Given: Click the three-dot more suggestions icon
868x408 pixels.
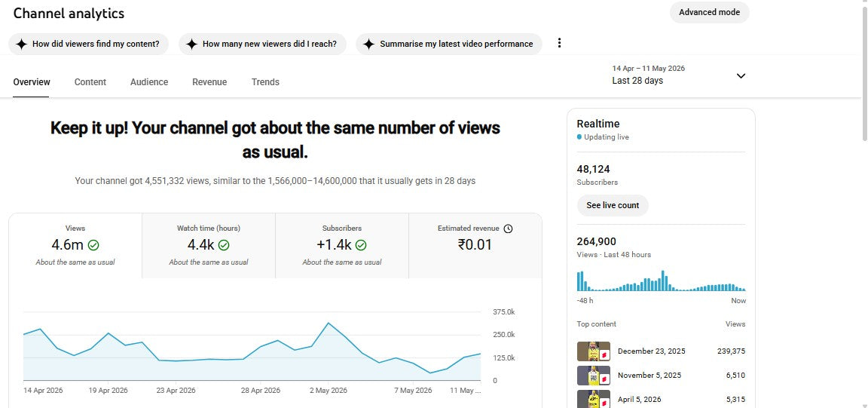Looking at the screenshot, I should [559, 43].
